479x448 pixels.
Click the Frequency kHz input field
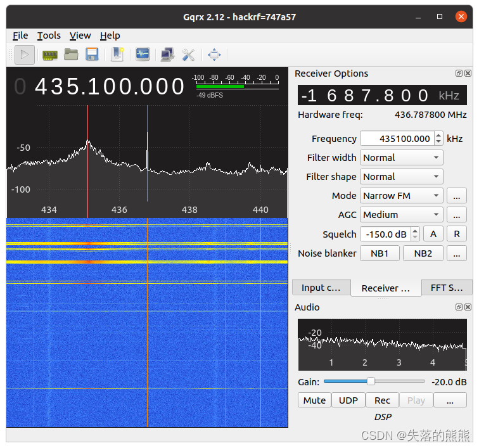(x=397, y=139)
